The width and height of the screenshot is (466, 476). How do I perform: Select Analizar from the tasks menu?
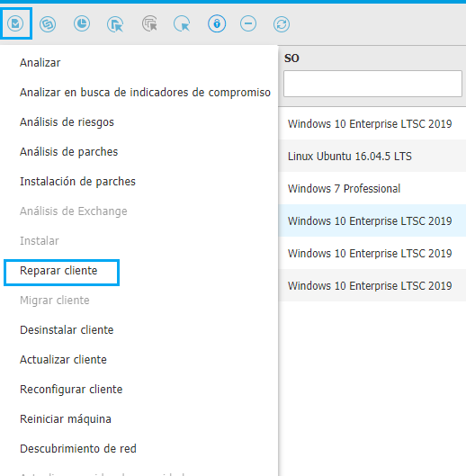click(x=40, y=62)
